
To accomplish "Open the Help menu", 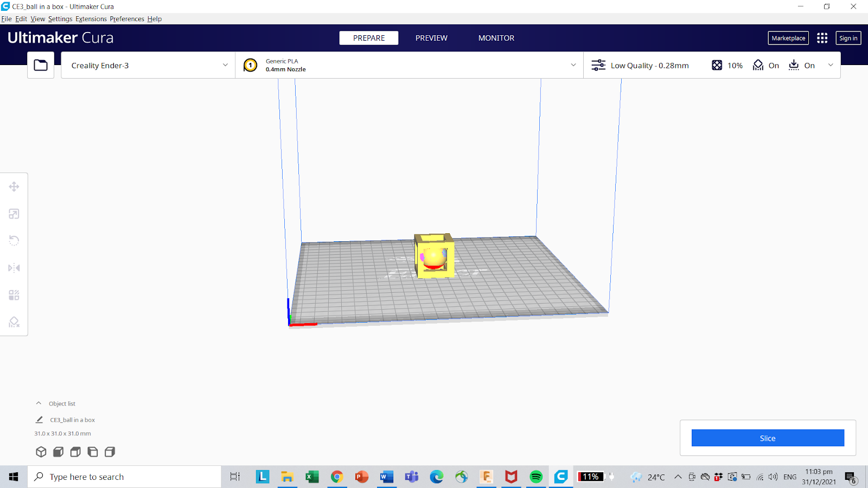I will 155,19.
